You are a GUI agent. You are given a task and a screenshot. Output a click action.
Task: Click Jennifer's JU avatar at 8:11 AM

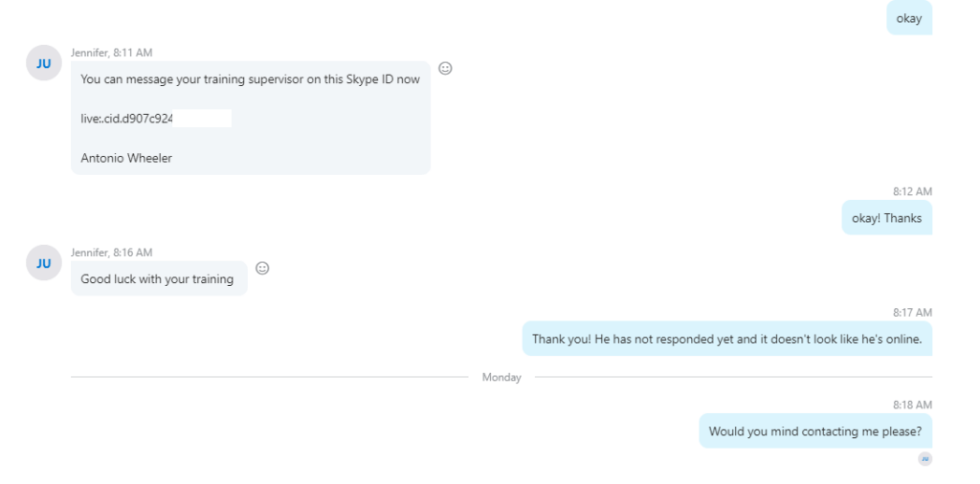point(44,63)
